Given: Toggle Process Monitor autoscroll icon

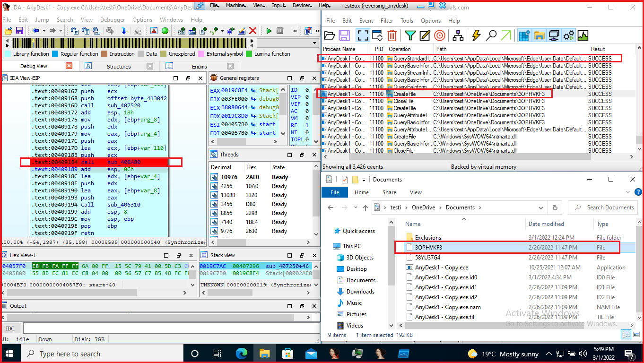Looking at the screenshot, I should tap(377, 35).
